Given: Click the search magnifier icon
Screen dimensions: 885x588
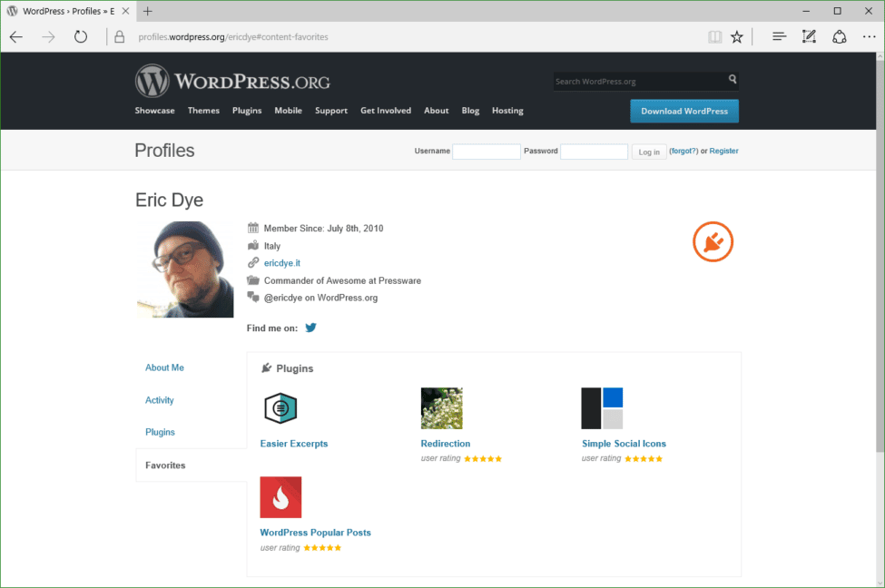Looking at the screenshot, I should [732, 79].
